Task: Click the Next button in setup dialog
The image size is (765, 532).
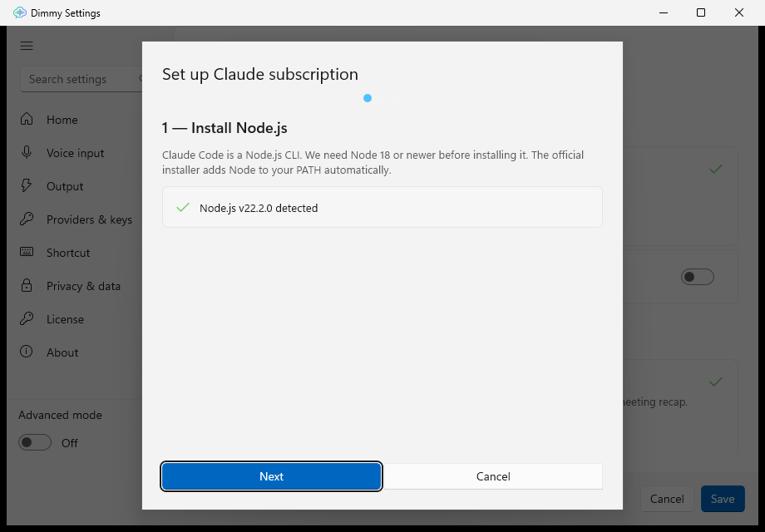Action: point(271,476)
